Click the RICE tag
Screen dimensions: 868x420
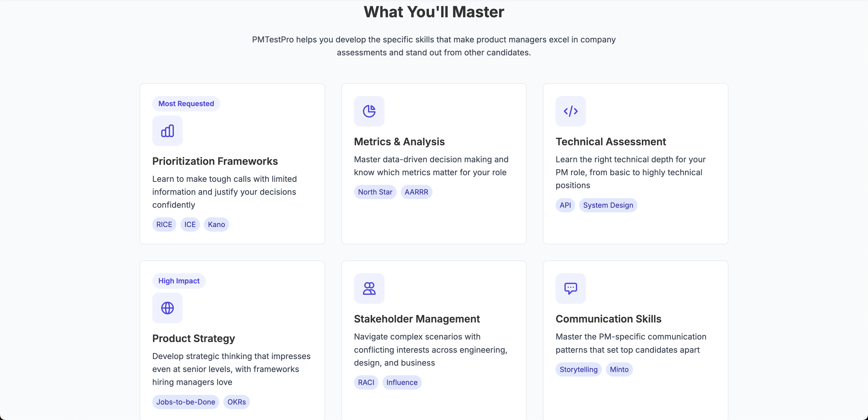coord(164,224)
